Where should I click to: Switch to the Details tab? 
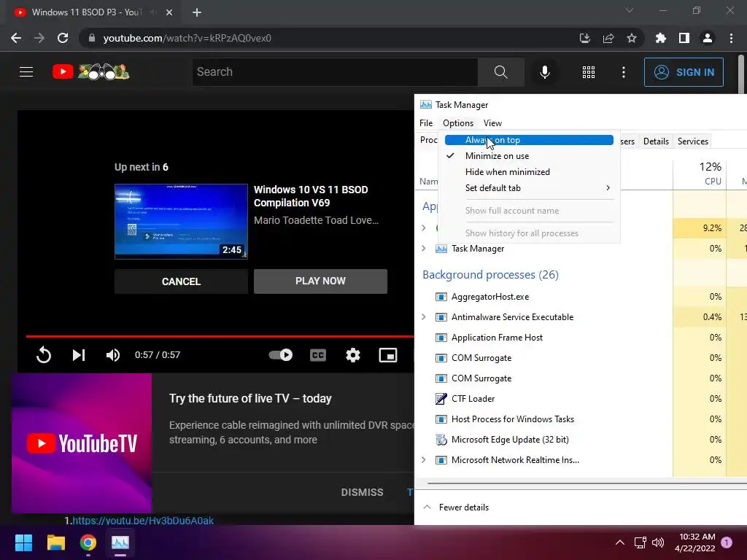coord(656,141)
